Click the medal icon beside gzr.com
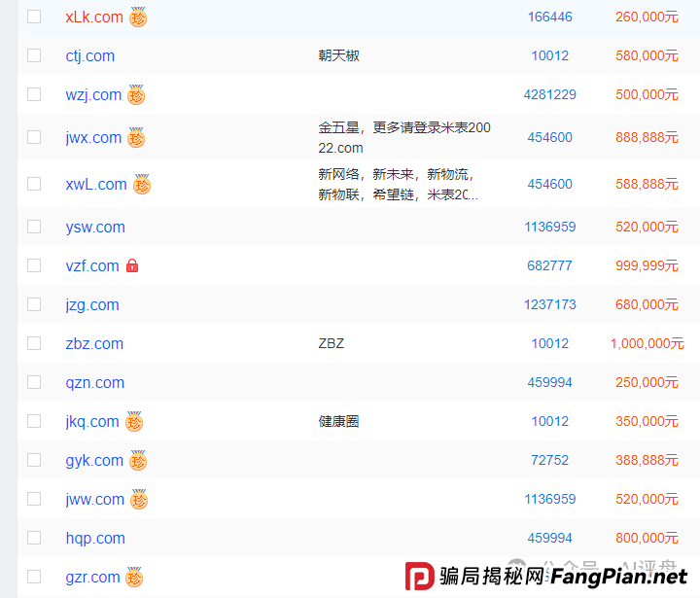Image resolution: width=700 pixels, height=598 pixels. (x=135, y=578)
